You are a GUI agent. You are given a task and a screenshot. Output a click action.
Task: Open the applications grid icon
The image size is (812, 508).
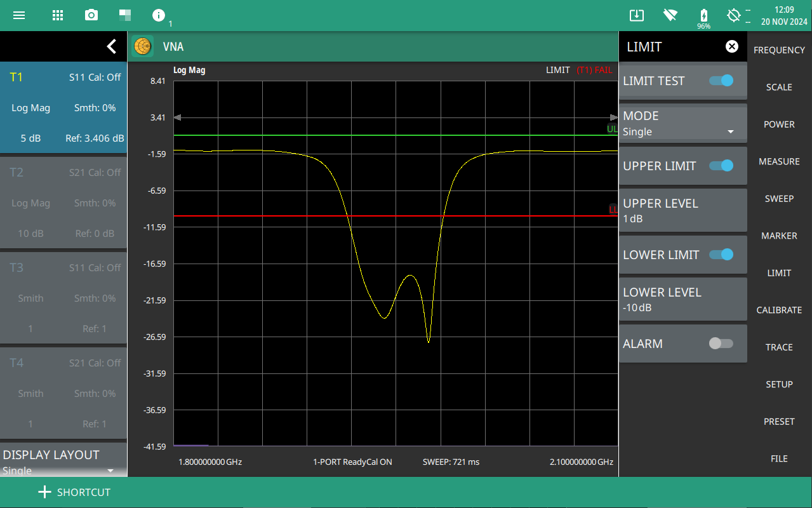point(58,15)
